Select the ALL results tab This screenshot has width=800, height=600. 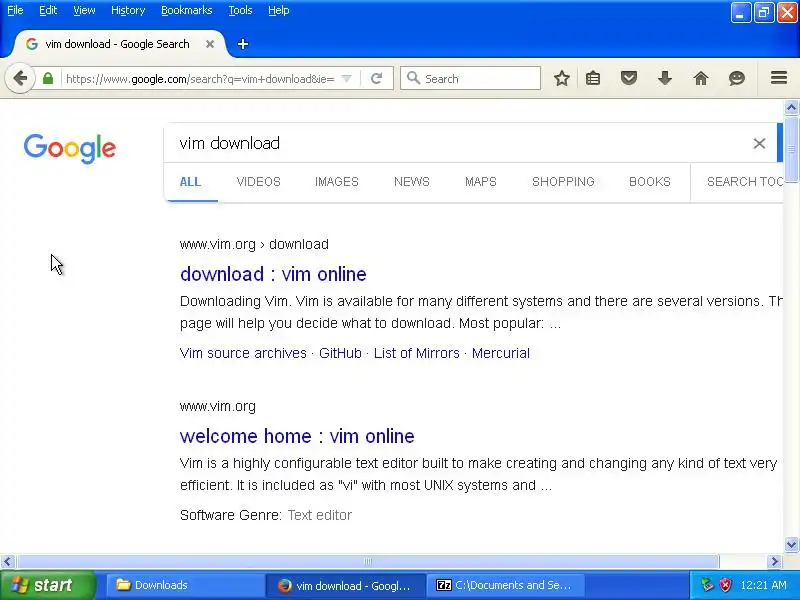(x=190, y=182)
